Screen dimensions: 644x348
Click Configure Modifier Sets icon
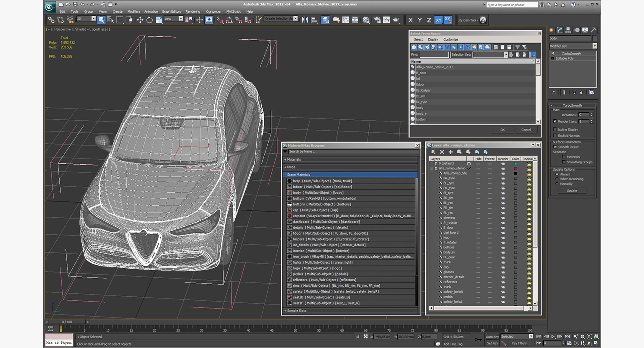pos(592,92)
